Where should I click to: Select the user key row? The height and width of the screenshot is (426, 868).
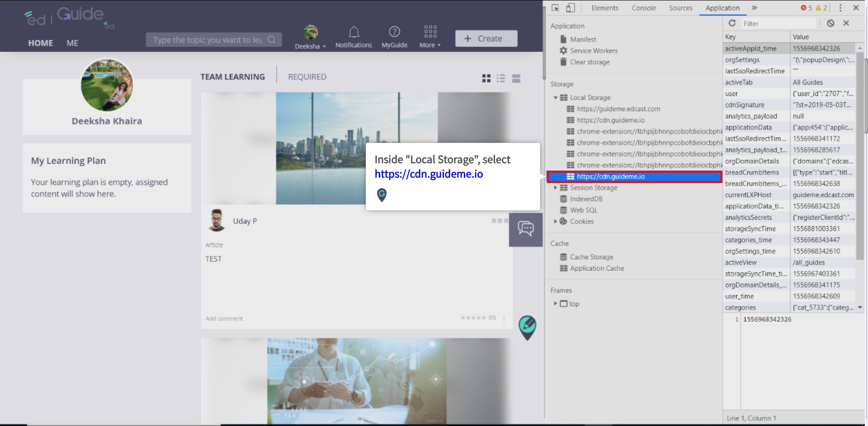[789, 94]
